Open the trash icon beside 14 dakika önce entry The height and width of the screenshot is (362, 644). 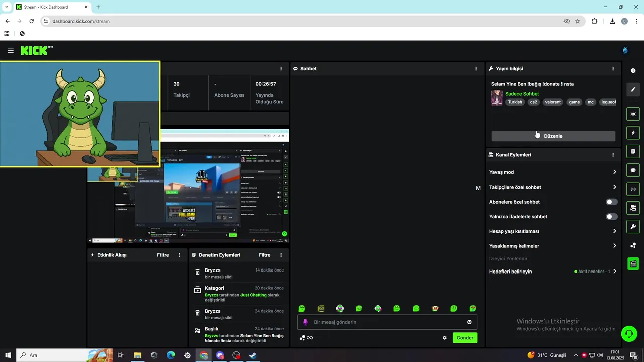(198, 272)
